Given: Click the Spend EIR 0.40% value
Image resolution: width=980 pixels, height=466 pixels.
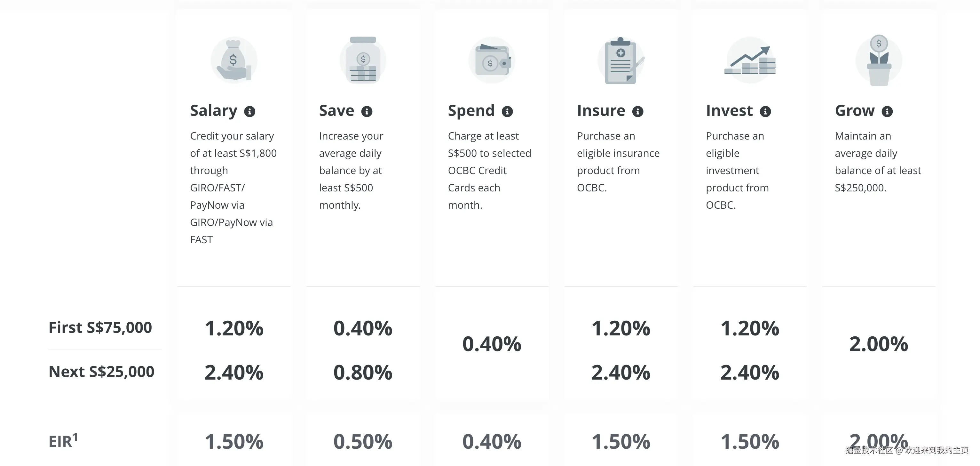Looking at the screenshot, I should [492, 442].
